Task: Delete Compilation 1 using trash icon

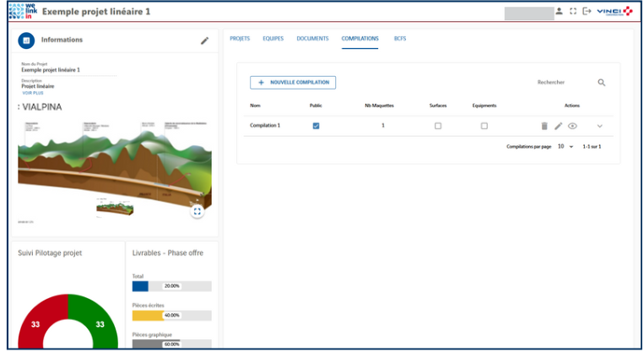Action: pos(544,126)
